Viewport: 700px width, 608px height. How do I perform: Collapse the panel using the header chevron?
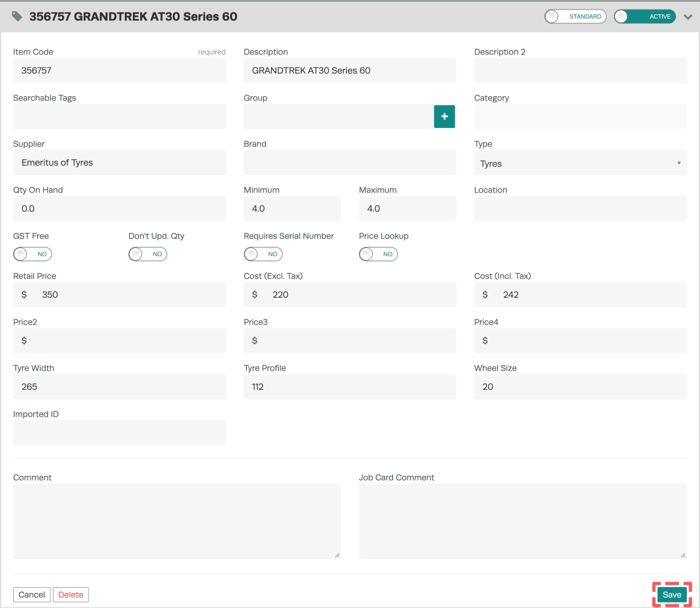688,17
